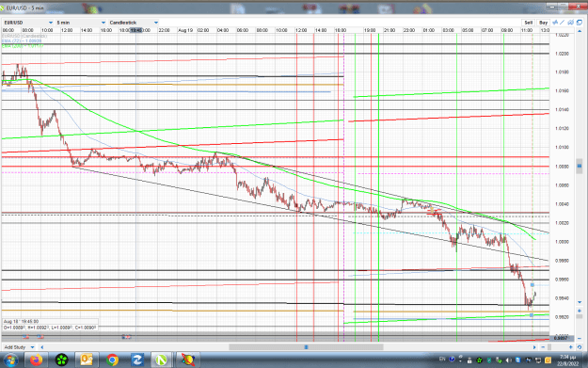Click the horizontal zoom in plus icon
The image size is (588, 368).
pos(571,347)
